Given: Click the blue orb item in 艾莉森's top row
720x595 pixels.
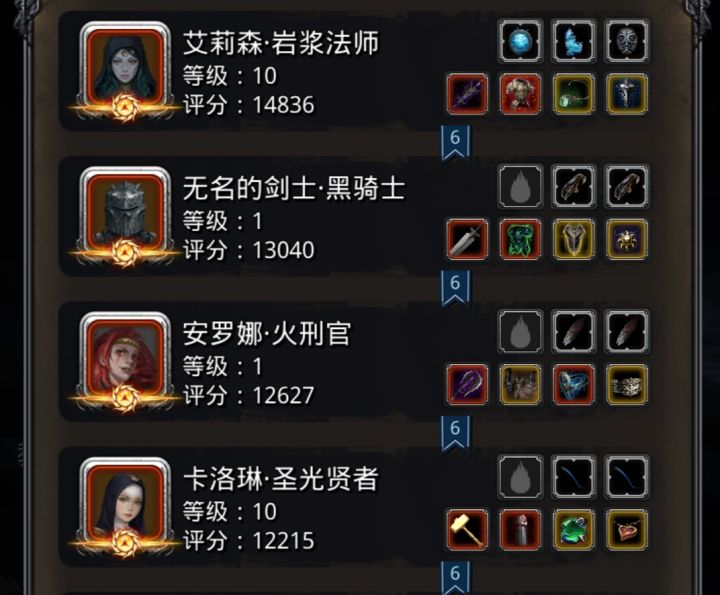Looking at the screenshot, I should 520,41.
